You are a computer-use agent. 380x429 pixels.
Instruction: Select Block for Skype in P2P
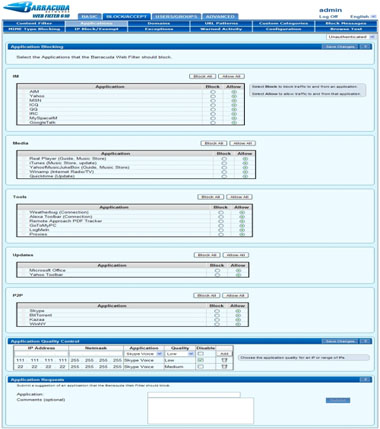click(217, 311)
